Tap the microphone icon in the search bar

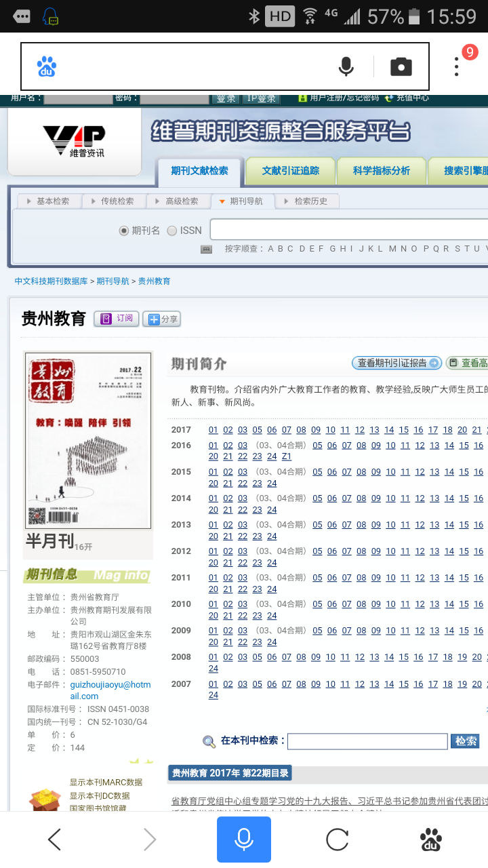[x=346, y=66]
